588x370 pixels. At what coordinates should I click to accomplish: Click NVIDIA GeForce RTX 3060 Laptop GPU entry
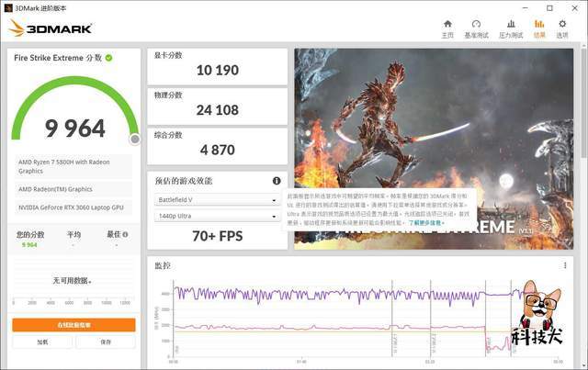[x=73, y=207]
